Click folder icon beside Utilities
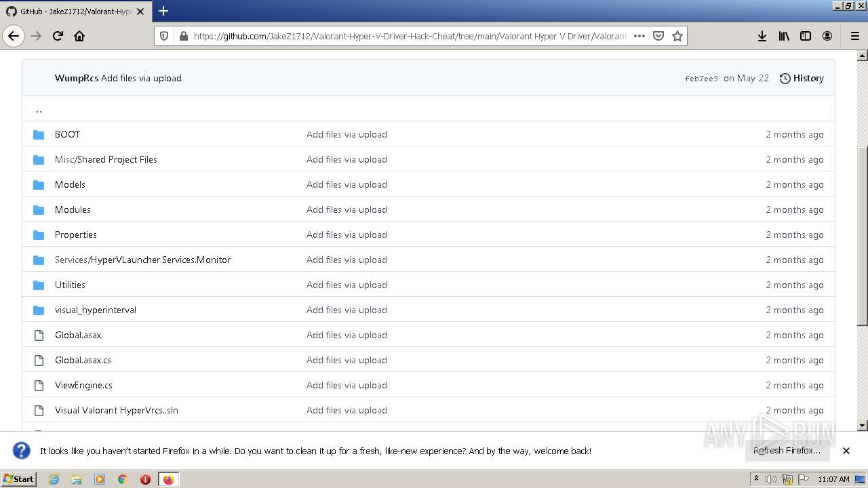868x488 pixels. point(39,285)
